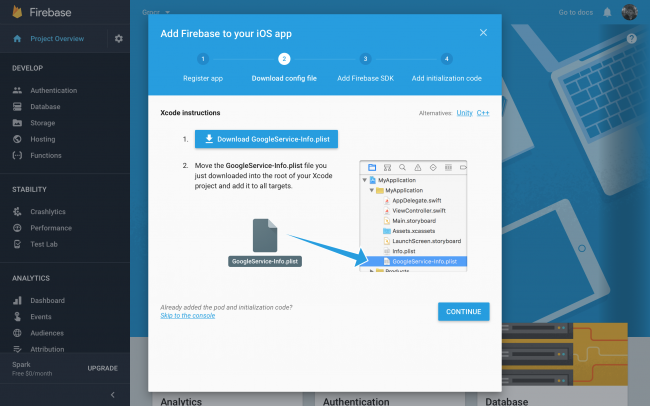This screenshot has width=650, height=406.
Task: Click the Firebase logo icon
Action: tap(17, 12)
